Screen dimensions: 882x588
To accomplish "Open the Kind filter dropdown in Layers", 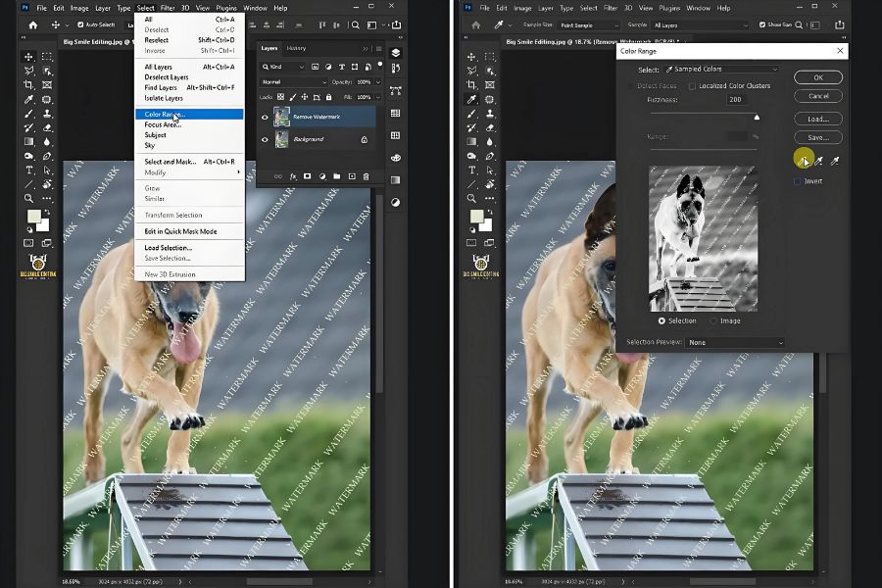I will 282,67.
